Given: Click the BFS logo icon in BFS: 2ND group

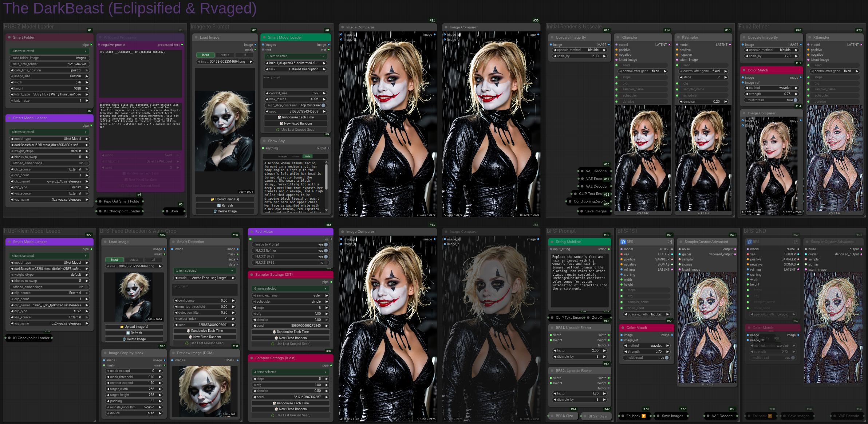Looking at the screenshot, I should (749, 242).
